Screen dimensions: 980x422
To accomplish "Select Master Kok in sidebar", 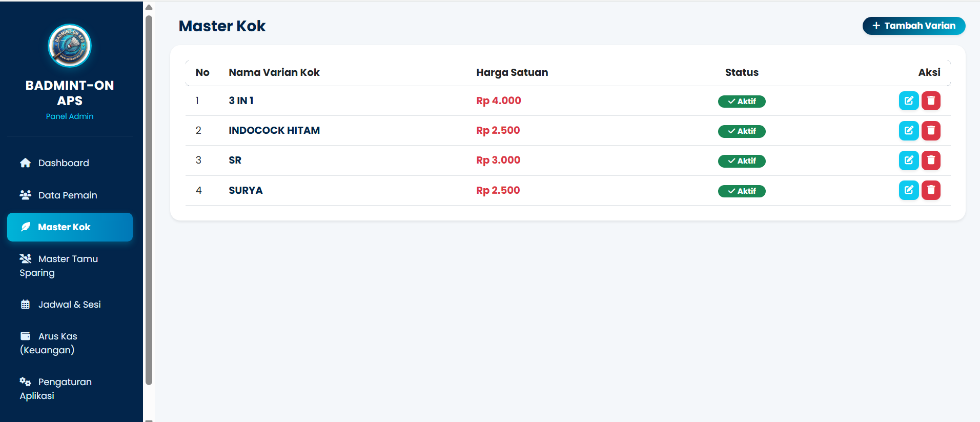I will click(x=70, y=227).
